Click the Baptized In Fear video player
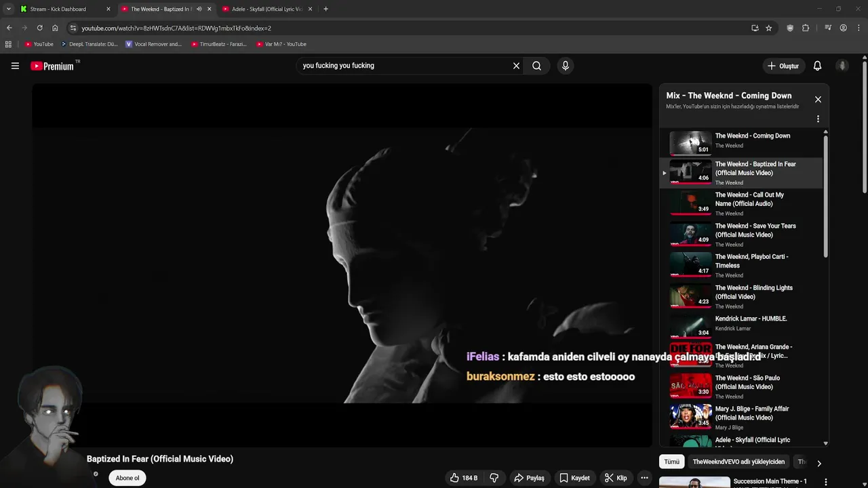The height and width of the screenshot is (488, 868). pos(342,265)
